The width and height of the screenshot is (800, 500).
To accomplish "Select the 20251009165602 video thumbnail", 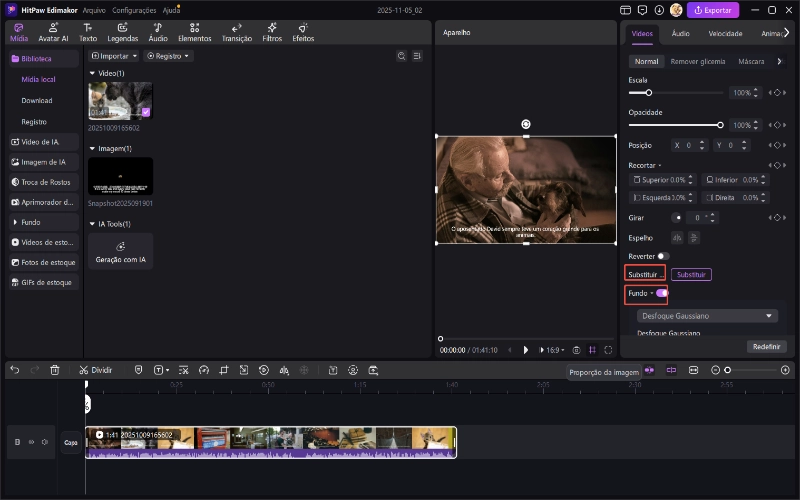I will [120, 101].
